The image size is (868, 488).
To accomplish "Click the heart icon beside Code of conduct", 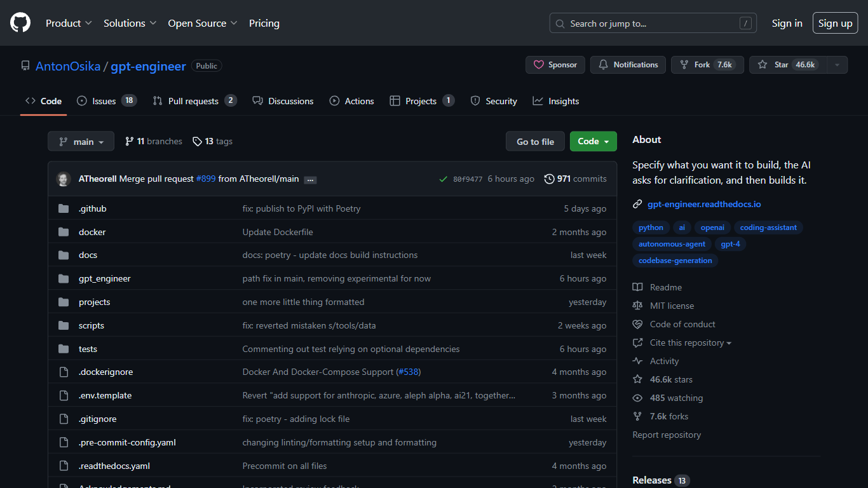I will (x=637, y=324).
